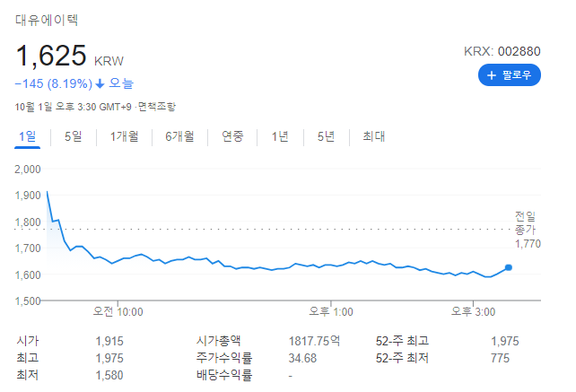Click the 최저 value 1,580
Screen dimensions: 576x392
(109, 376)
